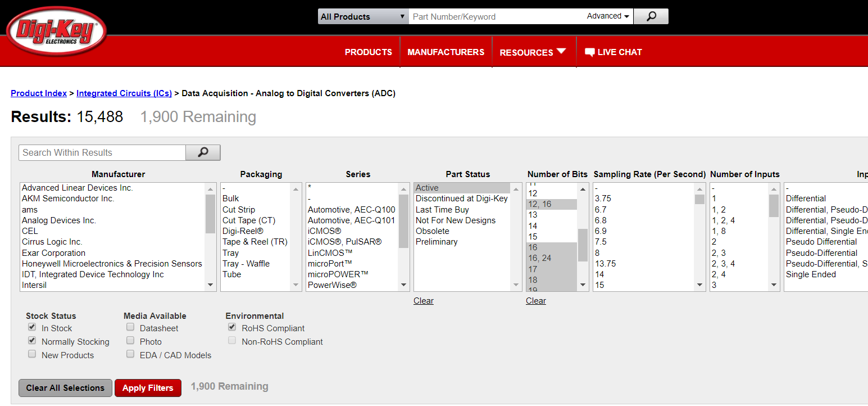Open the All Products category dropdown
This screenshot has width=868, height=406.
363,16
